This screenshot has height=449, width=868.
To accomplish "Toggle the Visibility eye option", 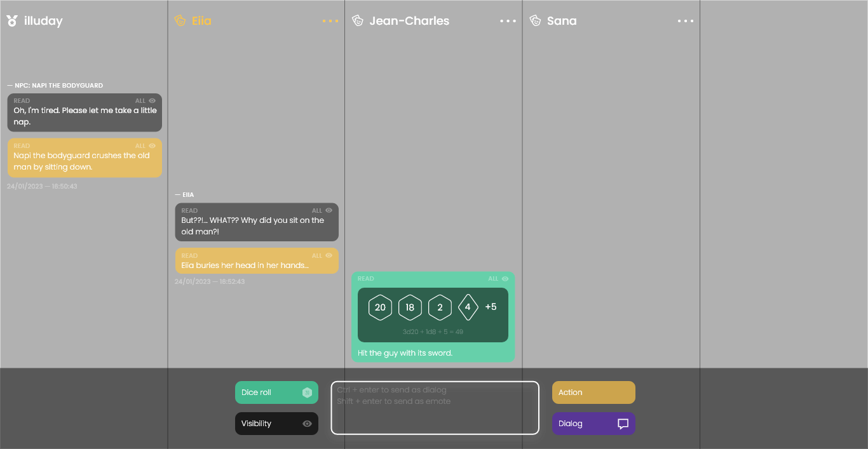I will tap(307, 424).
